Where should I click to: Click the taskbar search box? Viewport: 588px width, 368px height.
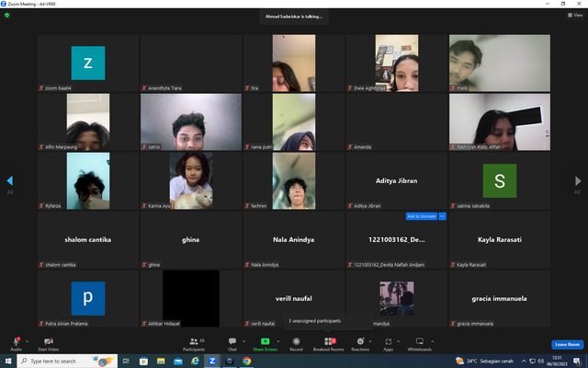coord(67,361)
